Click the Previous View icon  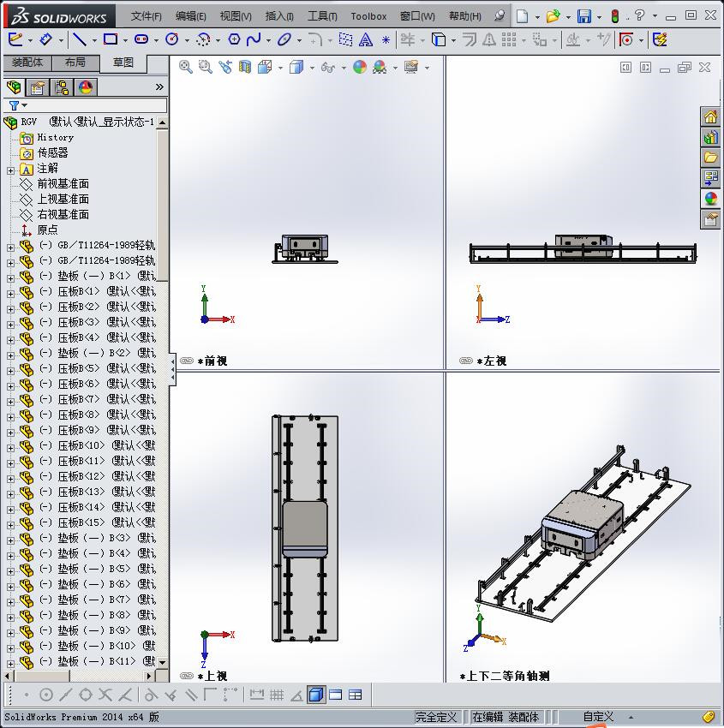click(x=225, y=67)
